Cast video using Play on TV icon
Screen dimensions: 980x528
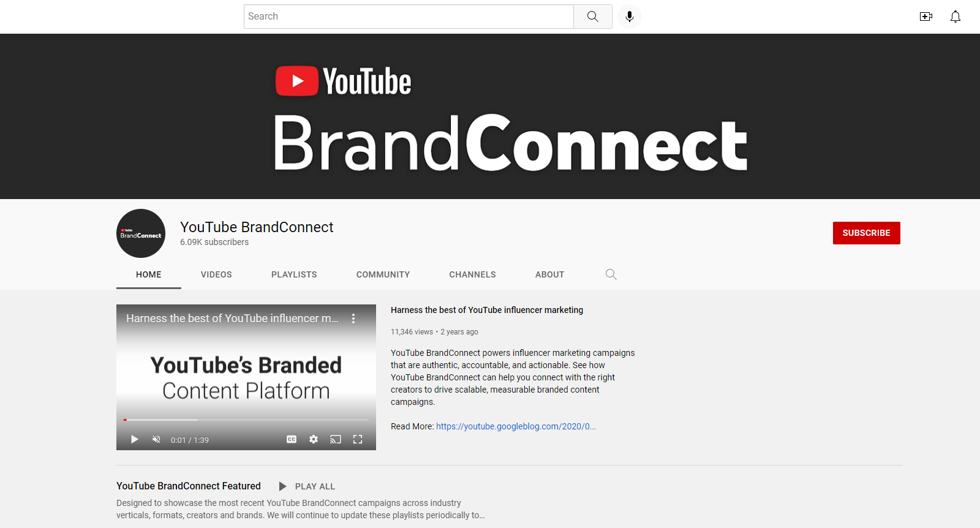(336, 439)
